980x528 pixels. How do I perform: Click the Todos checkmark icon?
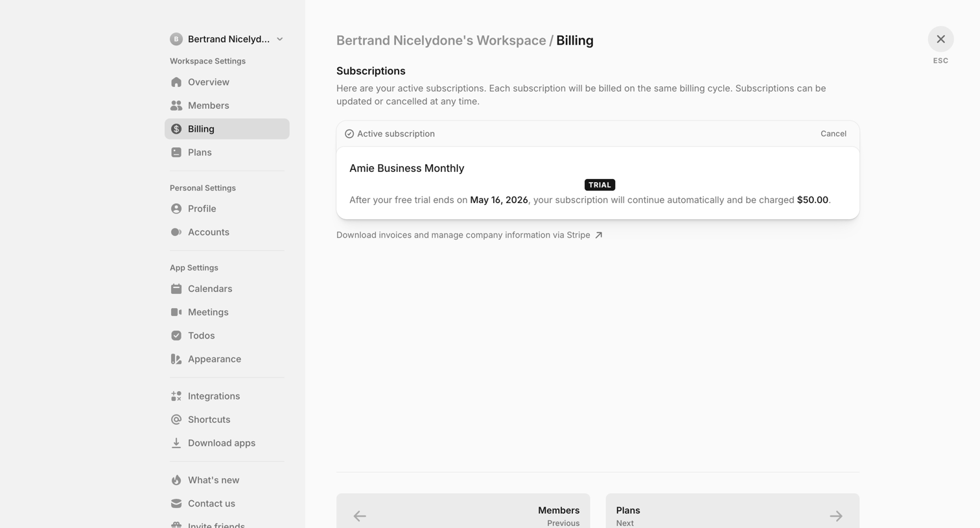[x=176, y=335]
